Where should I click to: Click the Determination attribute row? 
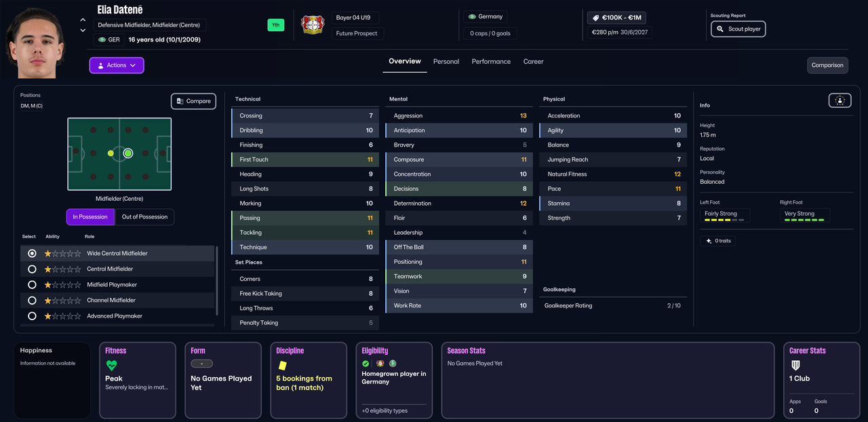coord(459,204)
